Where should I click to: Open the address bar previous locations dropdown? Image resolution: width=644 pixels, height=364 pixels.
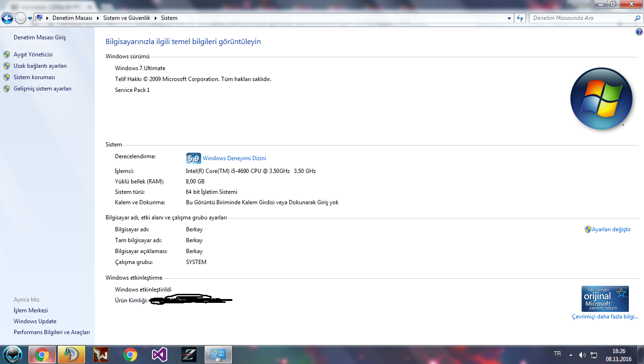click(510, 18)
